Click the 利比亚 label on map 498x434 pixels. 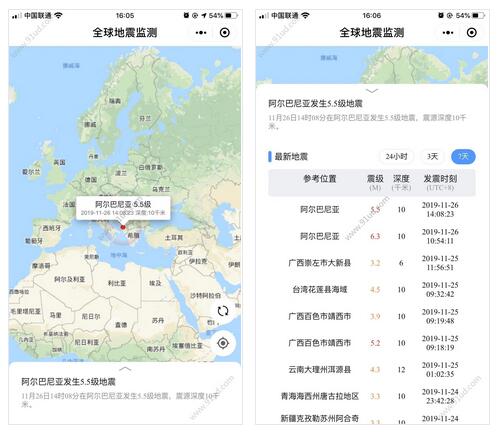pos(117,283)
